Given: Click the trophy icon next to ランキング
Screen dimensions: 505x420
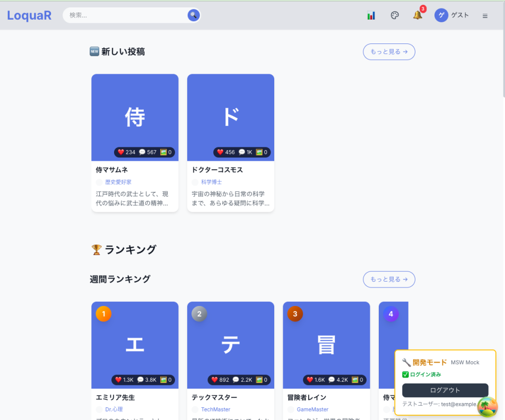Looking at the screenshot, I should (x=95, y=249).
